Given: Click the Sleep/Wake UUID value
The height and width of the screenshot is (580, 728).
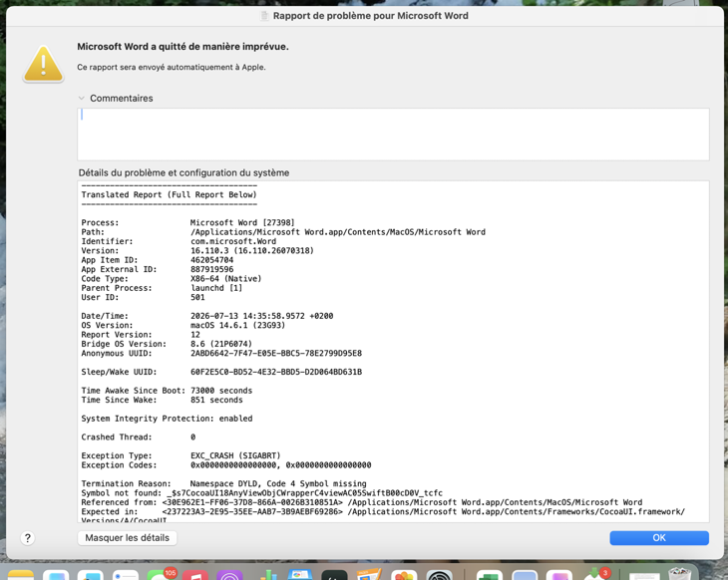Looking at the screenshot, I should click(x=276, y=372).
